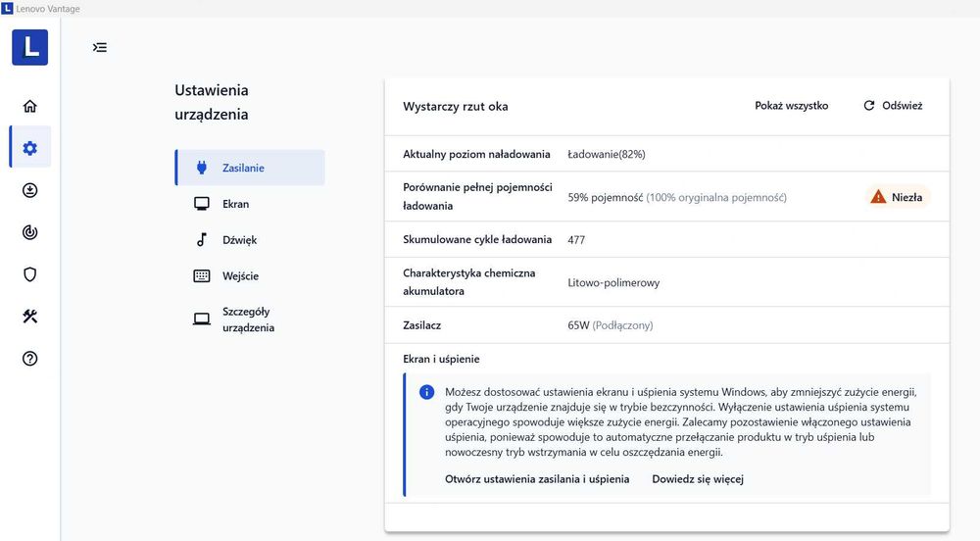This screenshot has width=980, height=541.
Task: Open the help question mark icon
Action: 29,359
